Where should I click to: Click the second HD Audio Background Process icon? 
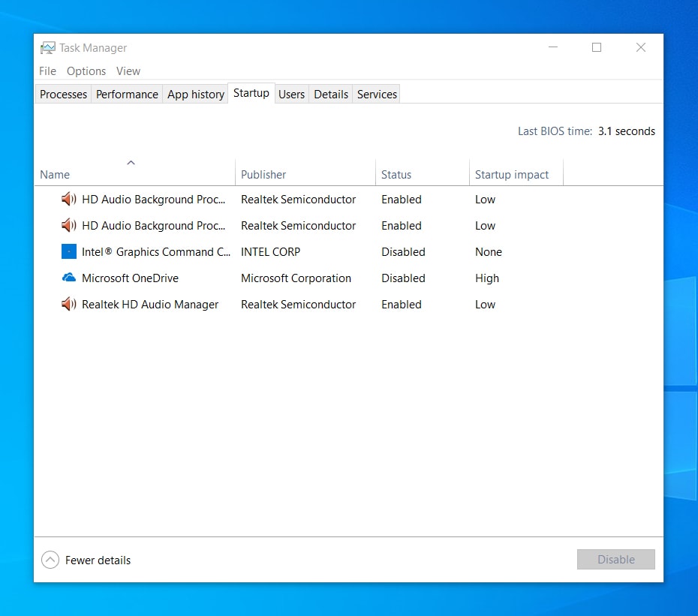68,225
